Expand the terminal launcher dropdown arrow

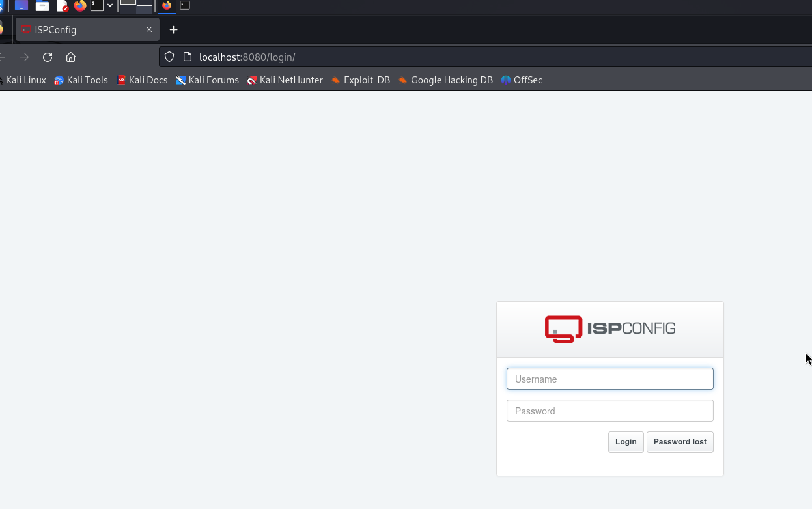(110, 6)
